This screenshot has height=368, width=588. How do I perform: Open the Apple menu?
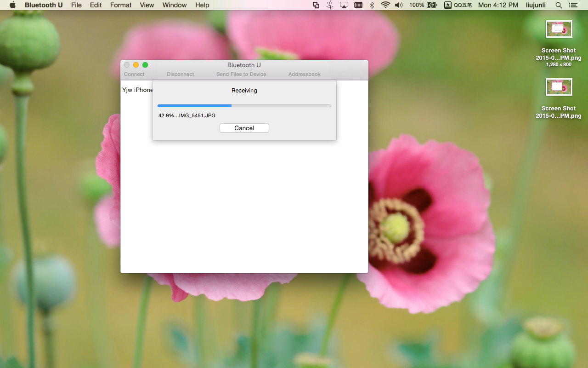click(12, 5)
